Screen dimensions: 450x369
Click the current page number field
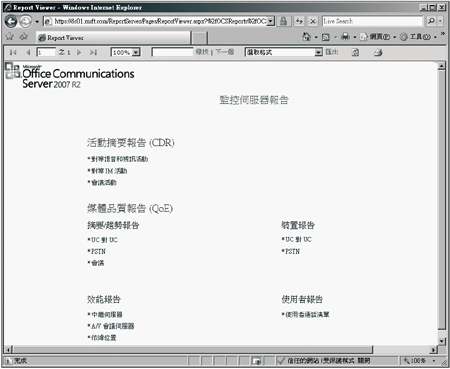pos(46,52)
